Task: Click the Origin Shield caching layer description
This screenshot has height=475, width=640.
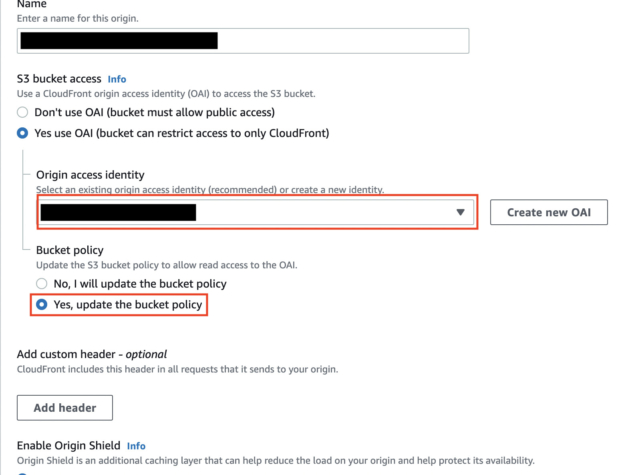Action: pos(276,461)
